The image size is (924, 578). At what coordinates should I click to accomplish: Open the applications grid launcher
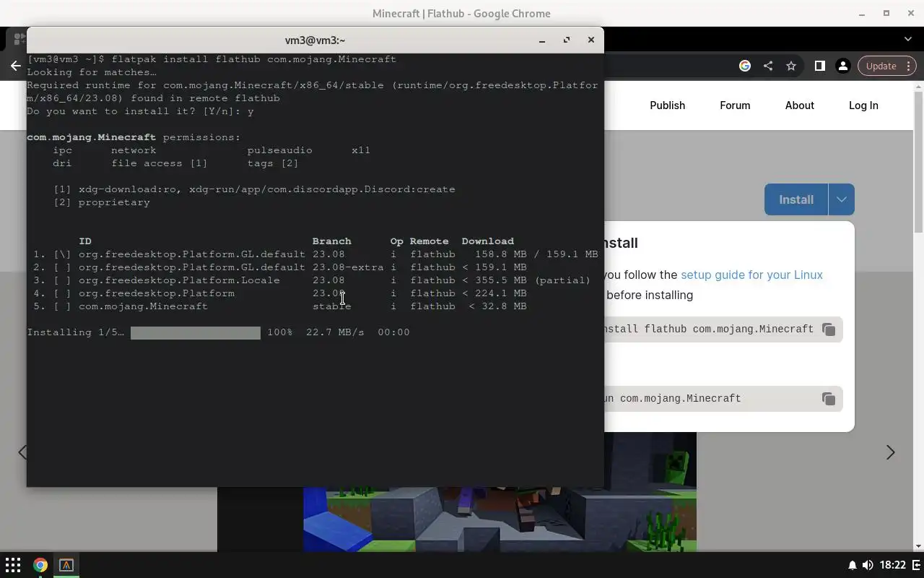pyautogui.click(x=13, y=565)
